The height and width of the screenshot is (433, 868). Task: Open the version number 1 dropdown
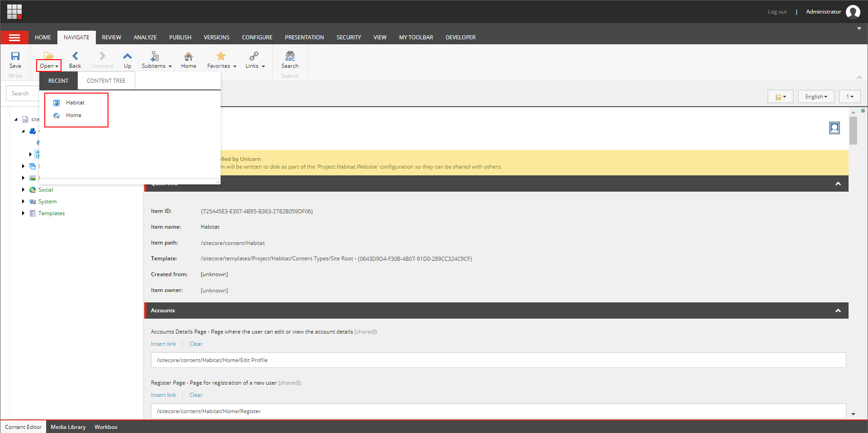pyautogui.click(x=850, y=97)
